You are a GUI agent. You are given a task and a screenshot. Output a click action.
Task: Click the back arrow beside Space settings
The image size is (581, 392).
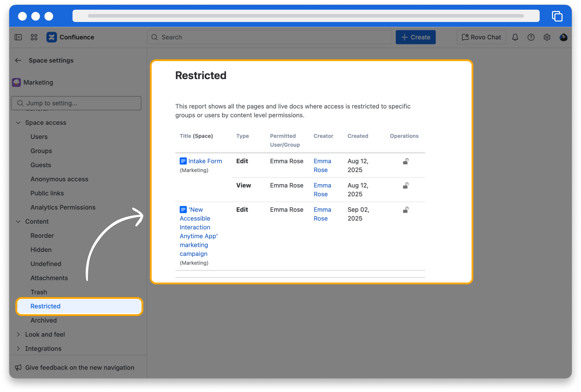coord(18,61)
